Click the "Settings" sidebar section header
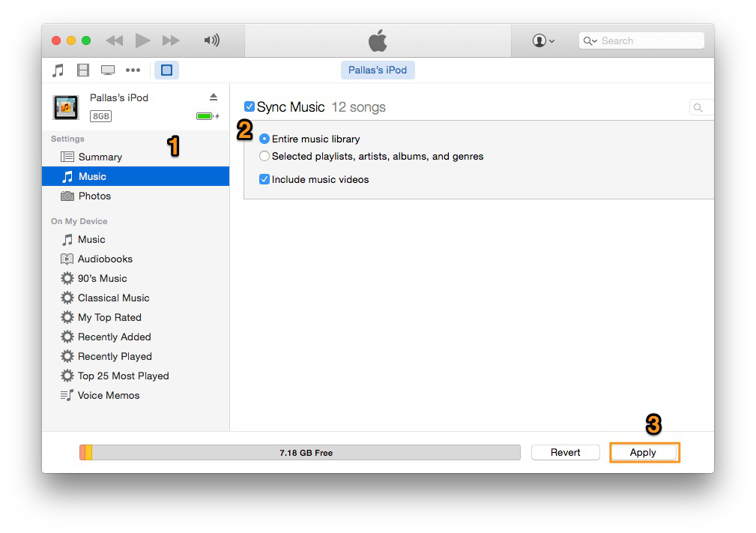The image size is (756, 533). (67, 139)
